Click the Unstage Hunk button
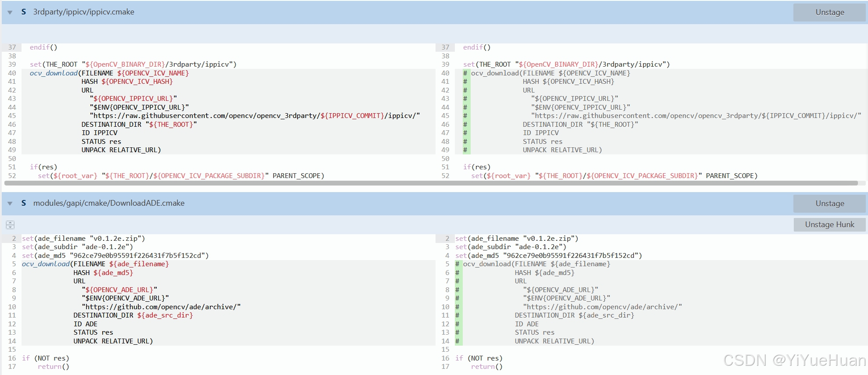 coord(829,225)
